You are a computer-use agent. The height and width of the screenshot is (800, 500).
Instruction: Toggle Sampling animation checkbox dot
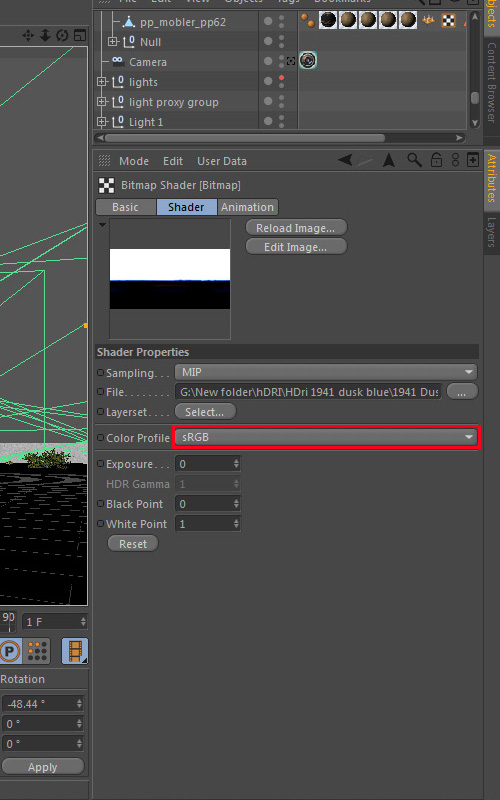click(x=101, y=372)
